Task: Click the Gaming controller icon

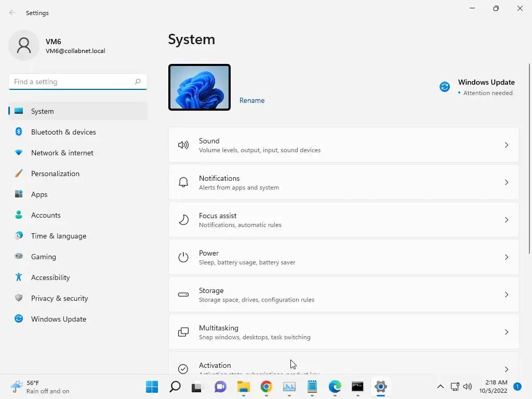Action: pos(19,256)
